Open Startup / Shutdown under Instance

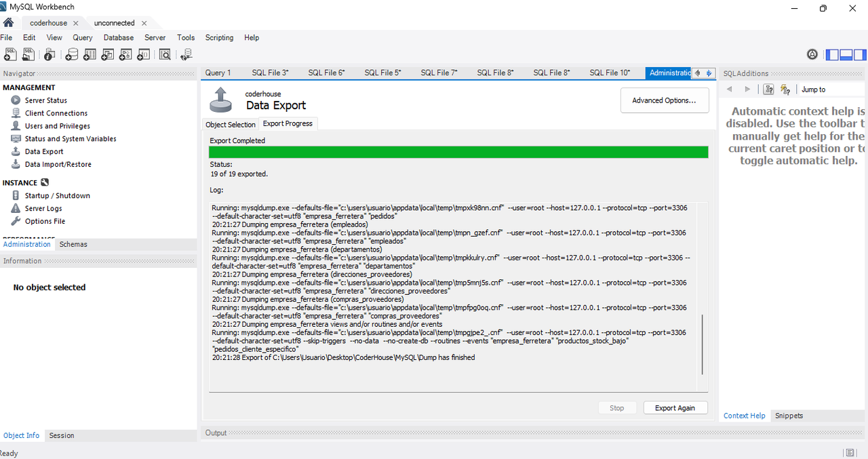tap(58, 196)
